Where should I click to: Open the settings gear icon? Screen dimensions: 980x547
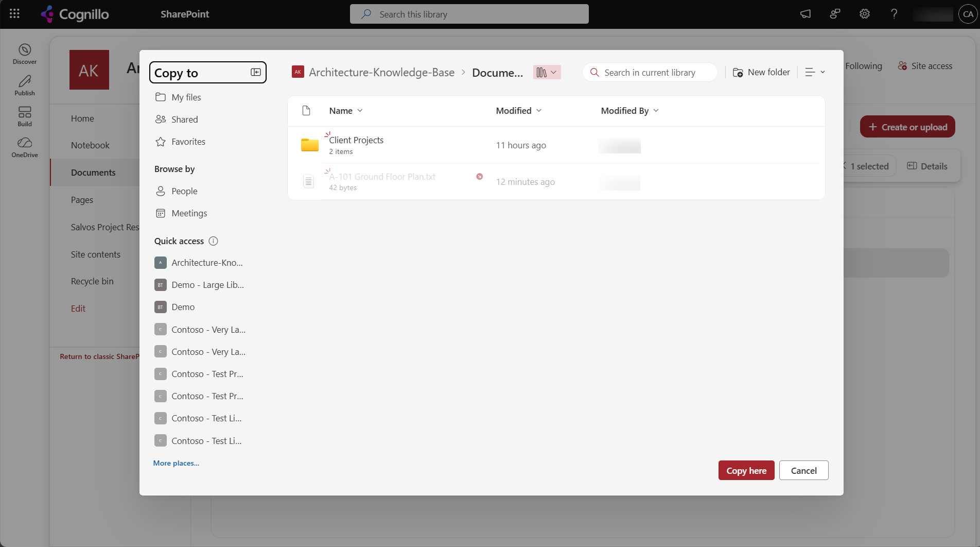[865, 14]
